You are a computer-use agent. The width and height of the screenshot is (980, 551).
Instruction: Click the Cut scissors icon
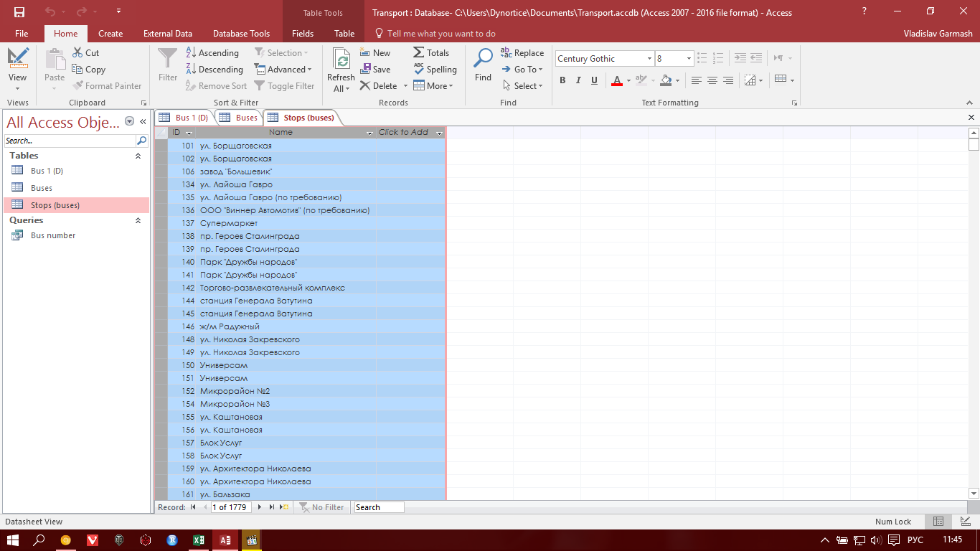(77, 52)
